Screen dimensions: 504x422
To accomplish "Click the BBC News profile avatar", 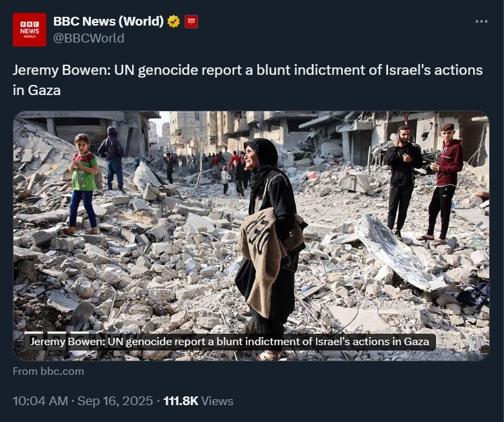I will point(30,30).
